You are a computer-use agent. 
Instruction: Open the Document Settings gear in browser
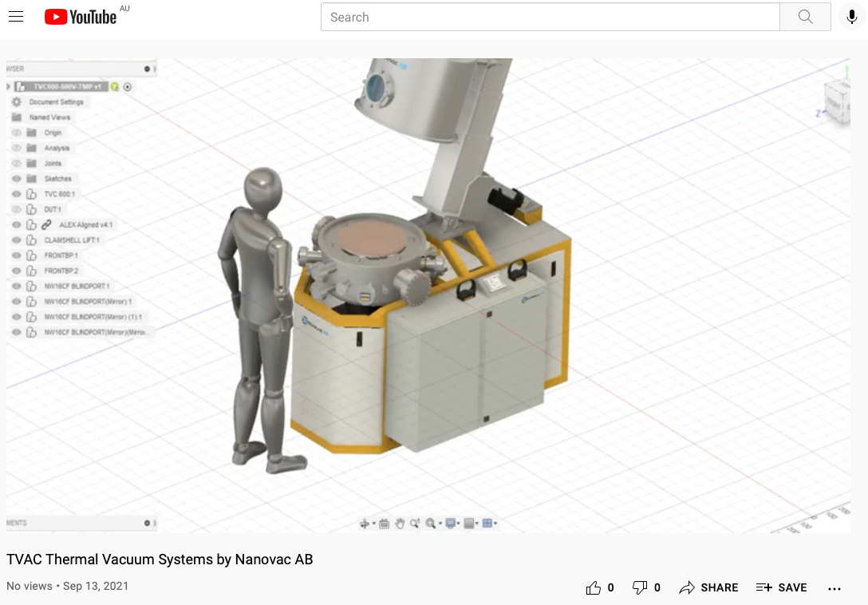click(x=16, y=102)
